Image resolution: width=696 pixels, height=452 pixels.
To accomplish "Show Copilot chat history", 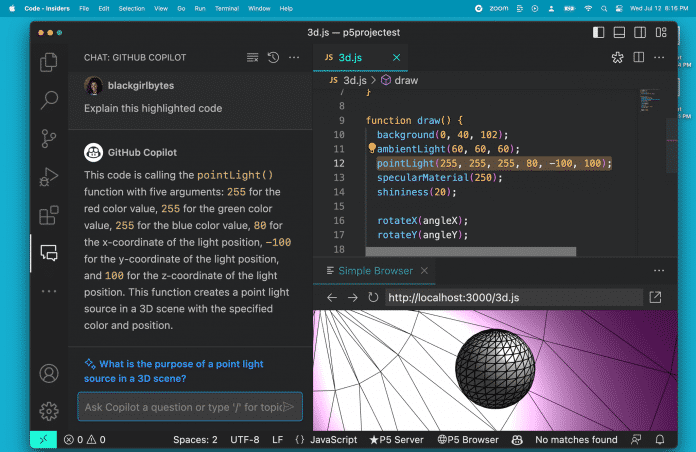I will tap(273, 58).
